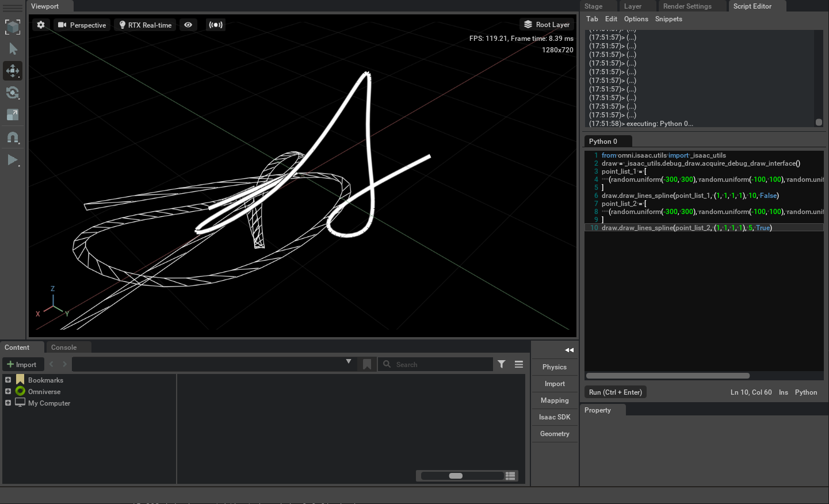Expand the Omniverse tree node

pyautogui.click(x=8, y=391)
